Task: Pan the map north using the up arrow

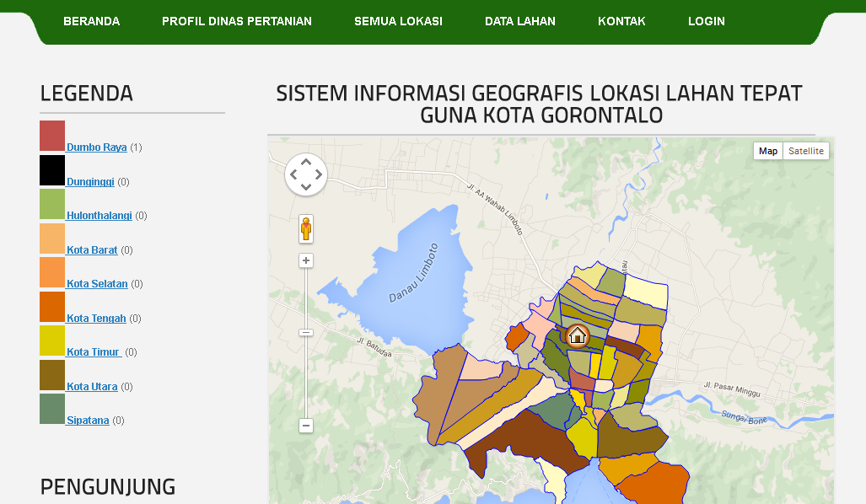Action: click(306, 162)
